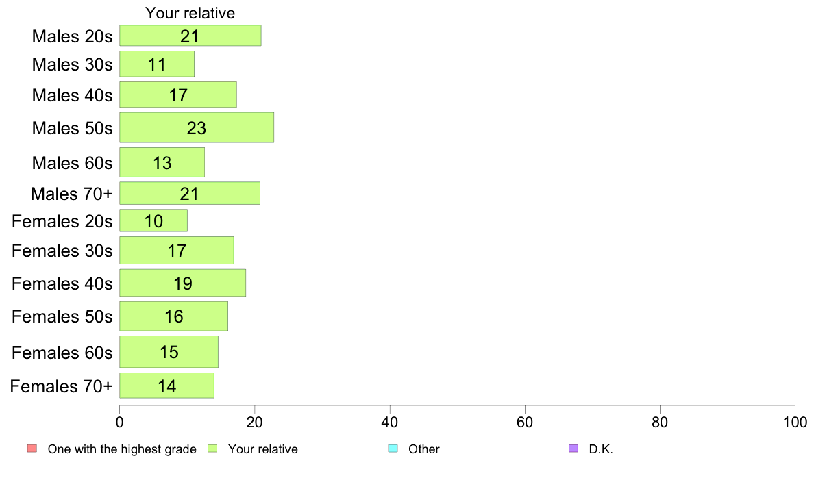Viewport: 814px width, 504px height.
Task: Click the 'Your relative' chart title
Action: [x=190, y=13]
